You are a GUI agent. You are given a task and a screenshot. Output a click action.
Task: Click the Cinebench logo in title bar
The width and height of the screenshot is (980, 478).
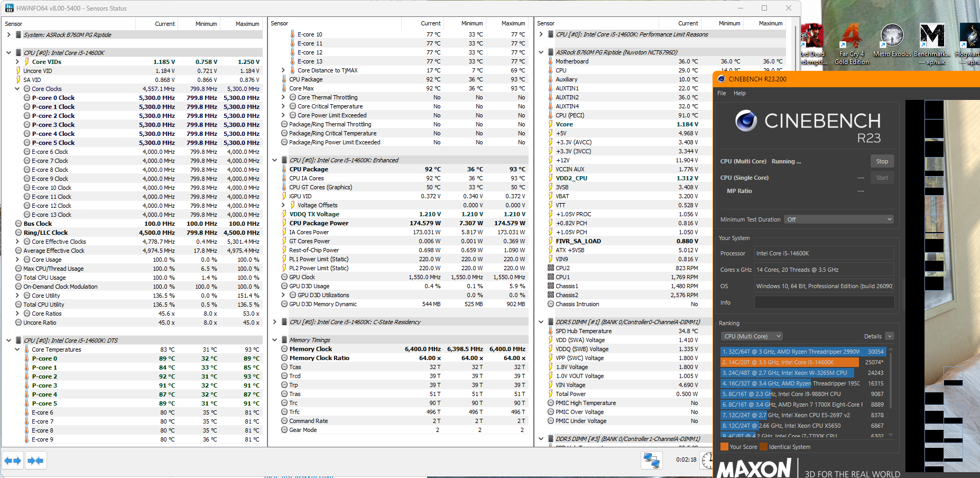pyautogui.click(x=722, y=79)
